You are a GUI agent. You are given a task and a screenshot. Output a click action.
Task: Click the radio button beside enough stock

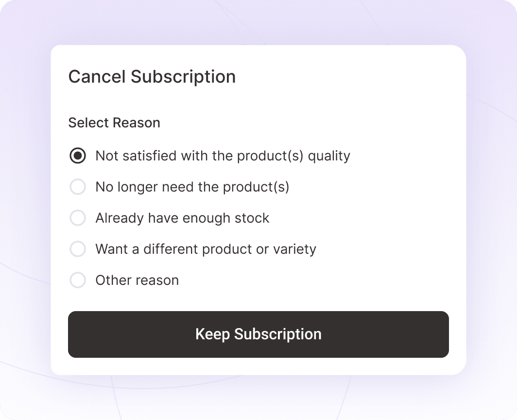click(78, 218)
